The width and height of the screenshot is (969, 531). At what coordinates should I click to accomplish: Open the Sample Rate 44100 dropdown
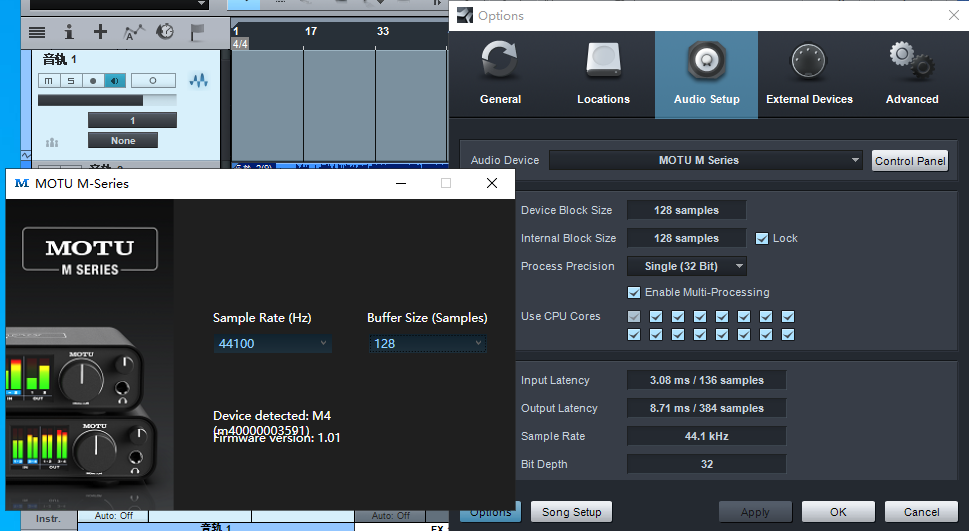click(x=273, y=344)
